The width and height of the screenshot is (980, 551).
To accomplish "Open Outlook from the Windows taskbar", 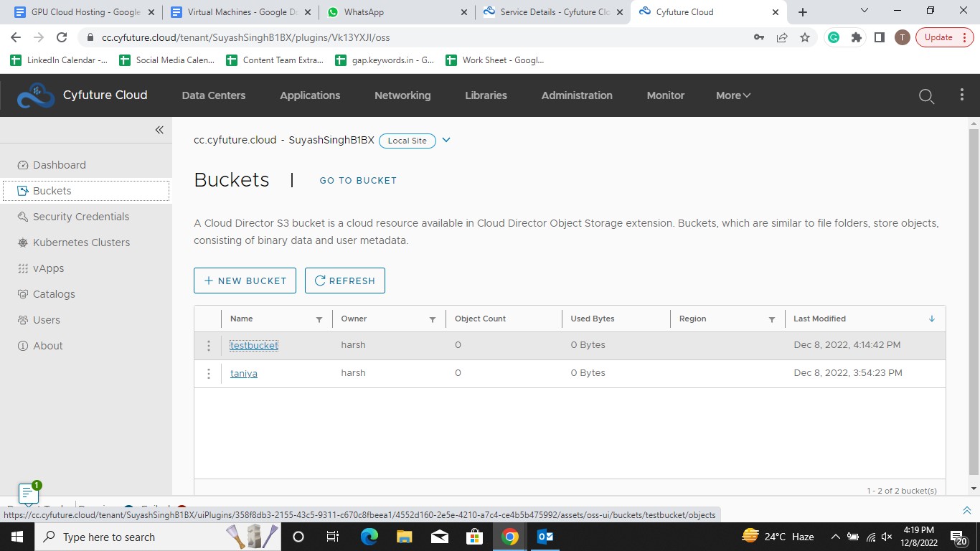I will [x=545, y=537].
